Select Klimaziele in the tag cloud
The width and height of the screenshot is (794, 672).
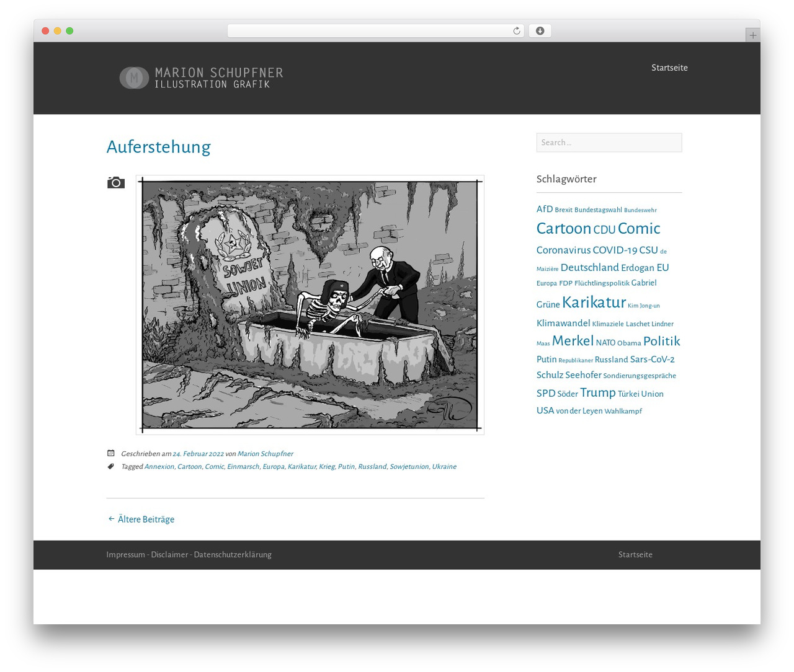(x=608, y=324)
